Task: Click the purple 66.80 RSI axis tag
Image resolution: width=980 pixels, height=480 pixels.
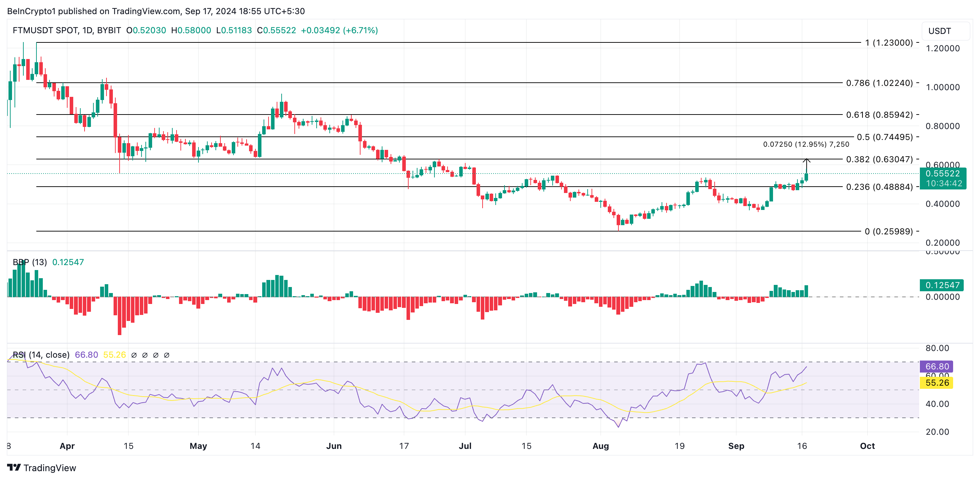Action: point(936,367)
